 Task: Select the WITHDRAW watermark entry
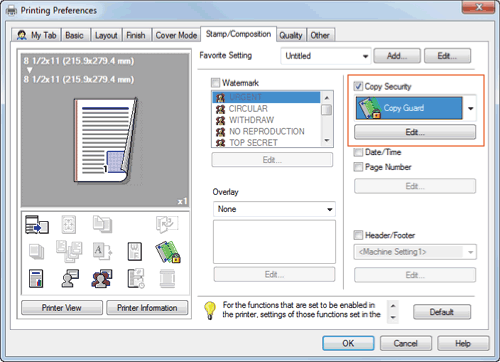[x=266, y=120]
